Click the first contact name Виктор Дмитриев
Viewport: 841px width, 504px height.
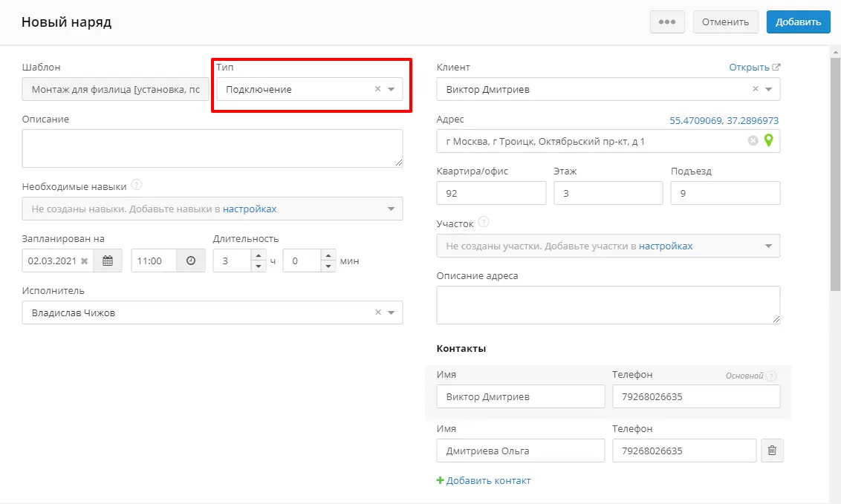click(x=521, y=397)
